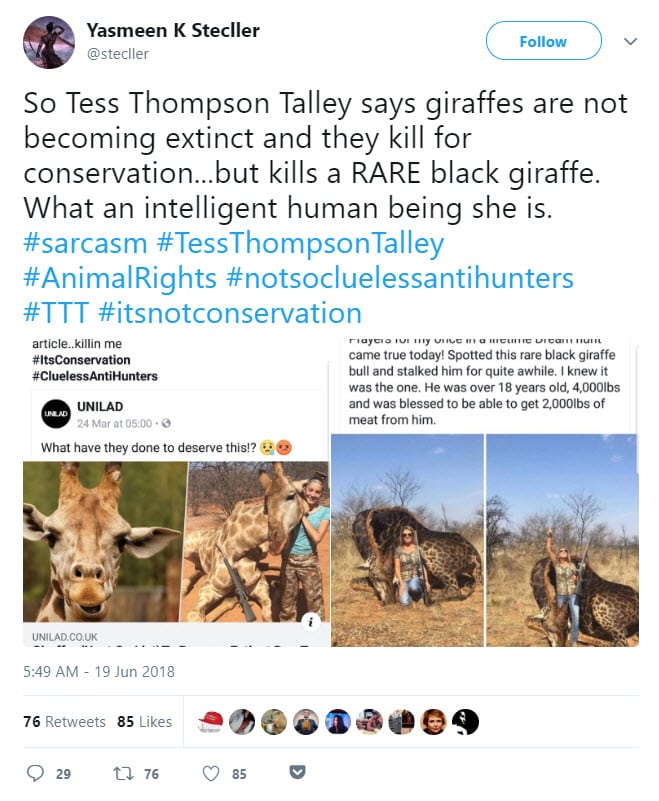
Task: View the 85 Likes list
Action: (x=145, y=721)
